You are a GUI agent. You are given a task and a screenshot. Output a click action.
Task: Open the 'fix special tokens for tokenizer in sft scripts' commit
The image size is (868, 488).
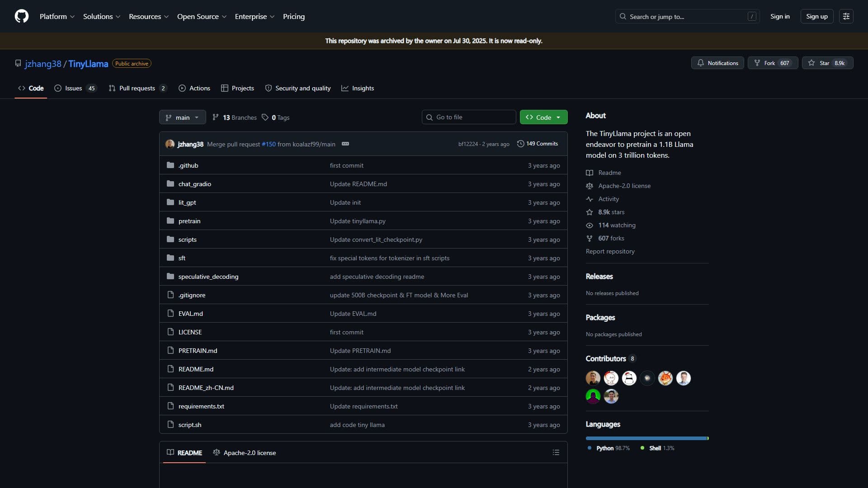click(389, 258)
